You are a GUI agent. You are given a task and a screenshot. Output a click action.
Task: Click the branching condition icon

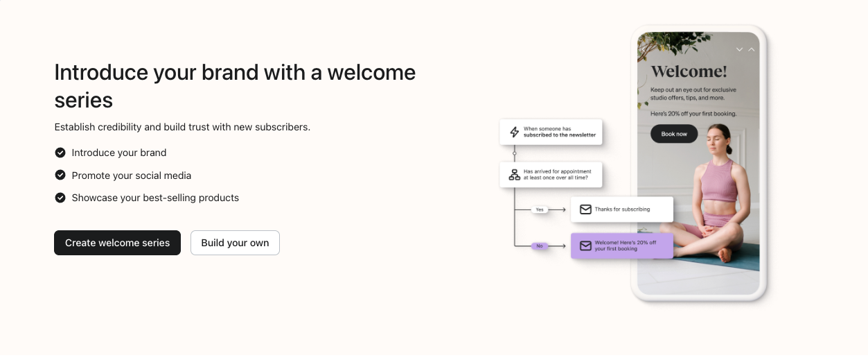tap(514, 175)
